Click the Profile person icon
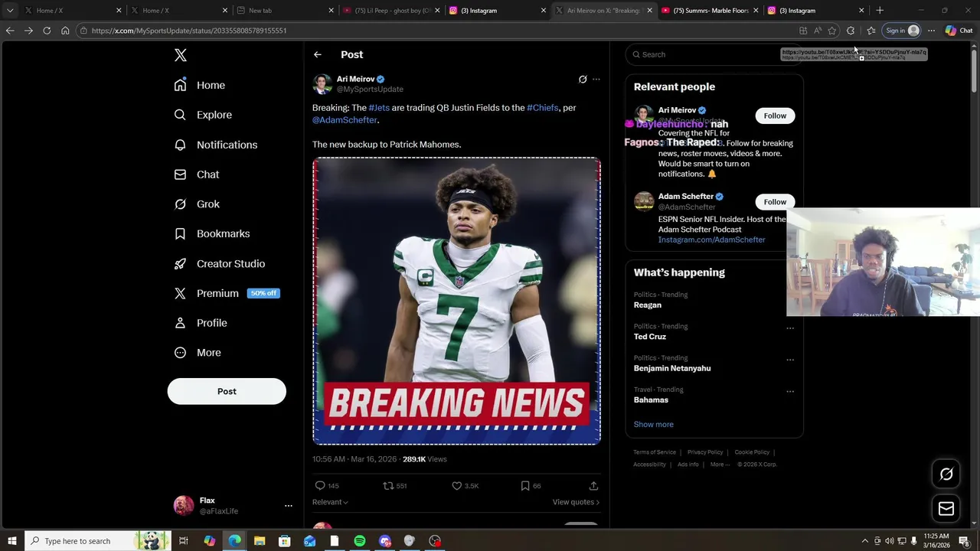The width and height of the screenshot is (980, 551). pyautogui.click(x=180, y=323)
